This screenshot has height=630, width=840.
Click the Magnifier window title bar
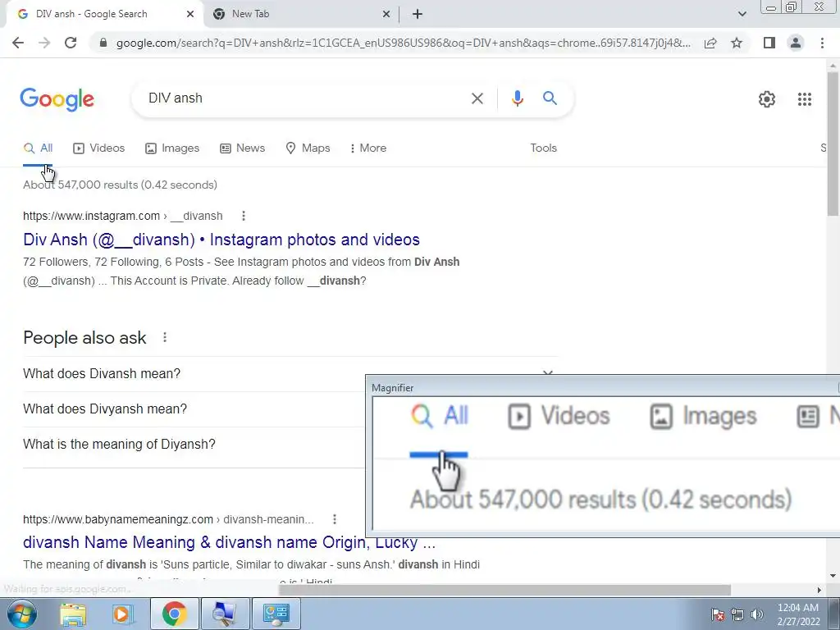pos(603,388)
